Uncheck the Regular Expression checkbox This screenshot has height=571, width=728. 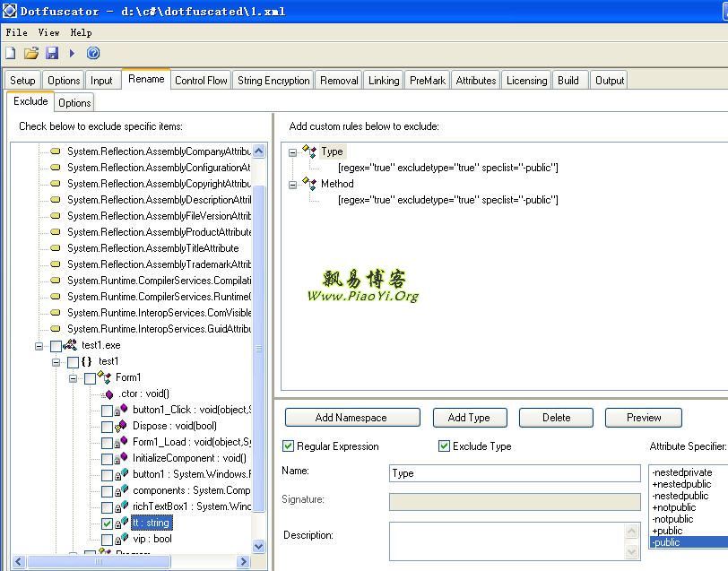pos(288,446)
